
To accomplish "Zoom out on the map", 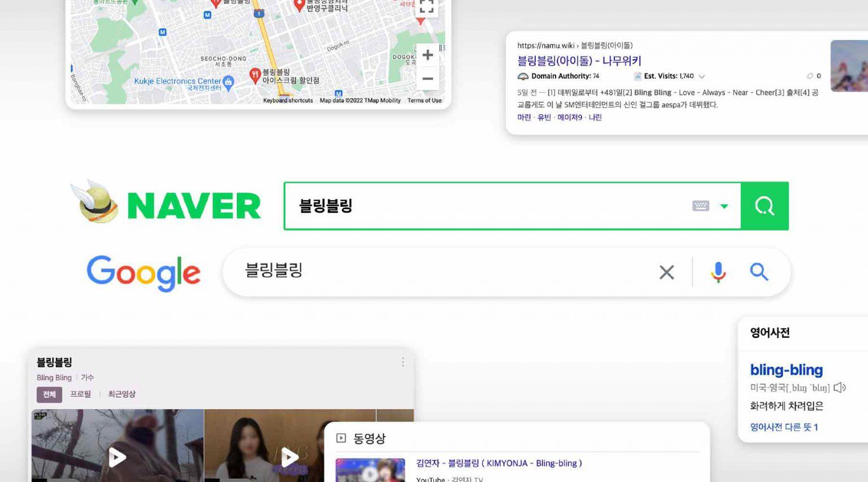I will click(428, 79).
